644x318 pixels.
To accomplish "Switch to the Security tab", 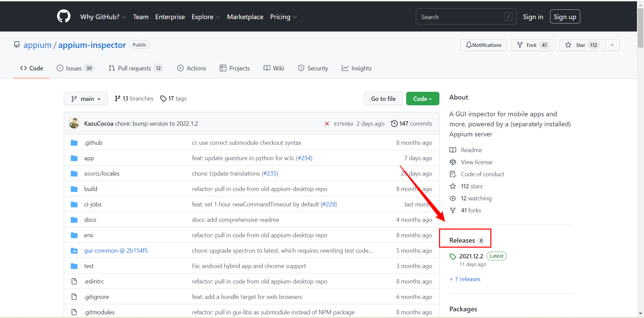I will pos(313,68).
